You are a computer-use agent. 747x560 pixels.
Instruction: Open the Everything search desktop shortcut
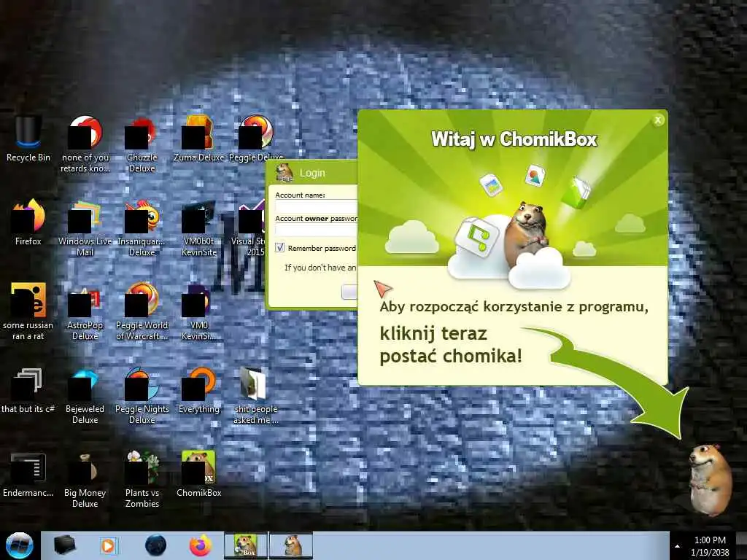tap(198, 391)
